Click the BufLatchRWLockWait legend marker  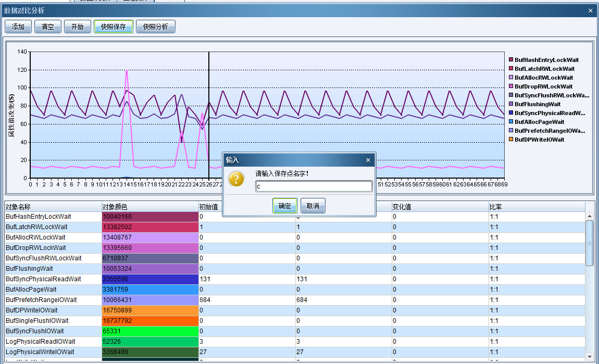[511, 69]
